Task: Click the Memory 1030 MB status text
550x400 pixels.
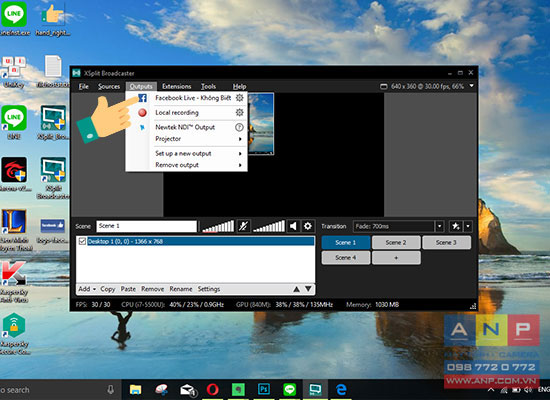Action: 373,305
